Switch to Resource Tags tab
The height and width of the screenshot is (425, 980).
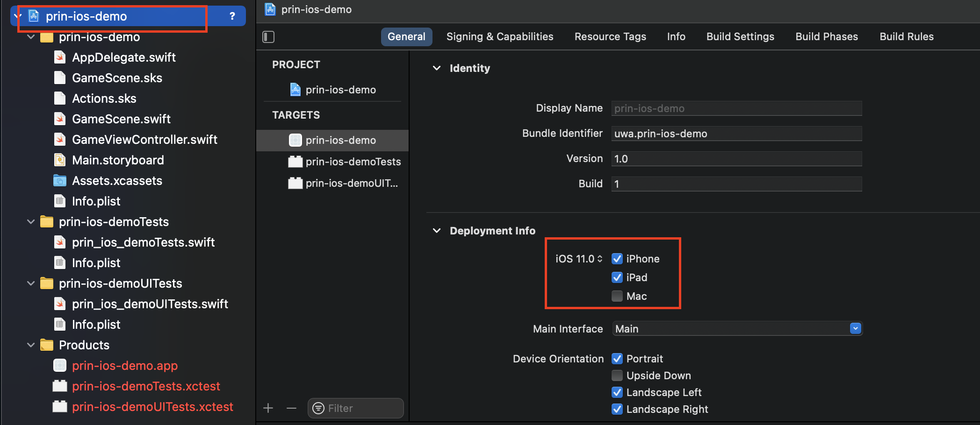pos(610,36)
